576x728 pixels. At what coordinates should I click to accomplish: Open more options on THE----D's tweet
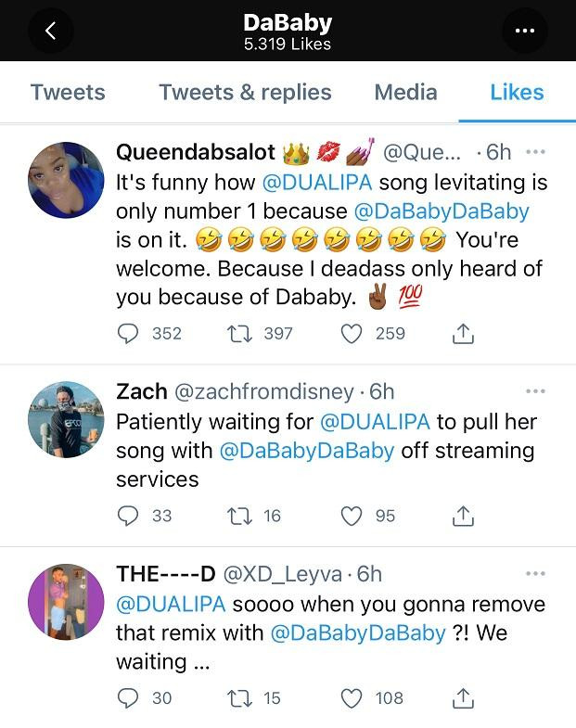(535, 574)
